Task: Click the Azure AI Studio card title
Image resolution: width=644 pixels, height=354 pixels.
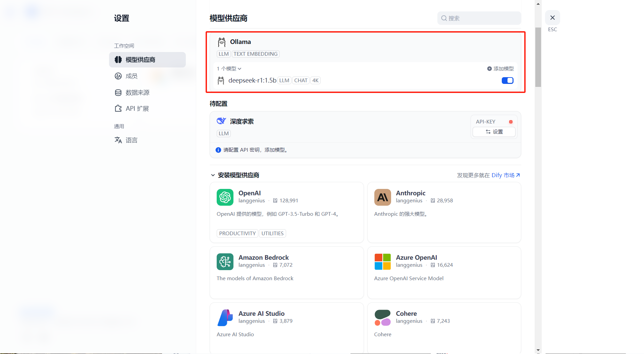Action: tap(262, 313)
